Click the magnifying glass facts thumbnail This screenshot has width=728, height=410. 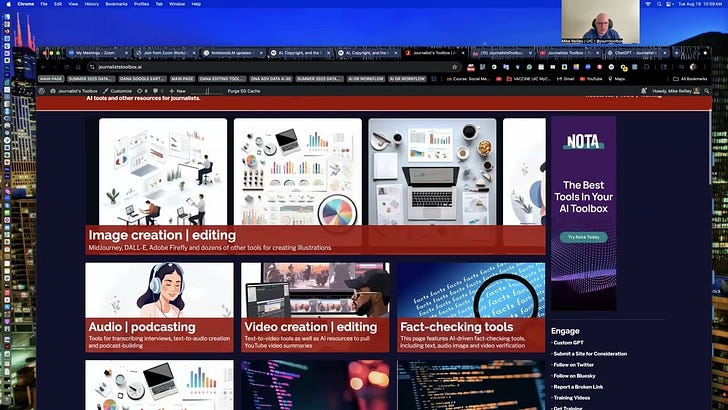click(x=471, y=290)
